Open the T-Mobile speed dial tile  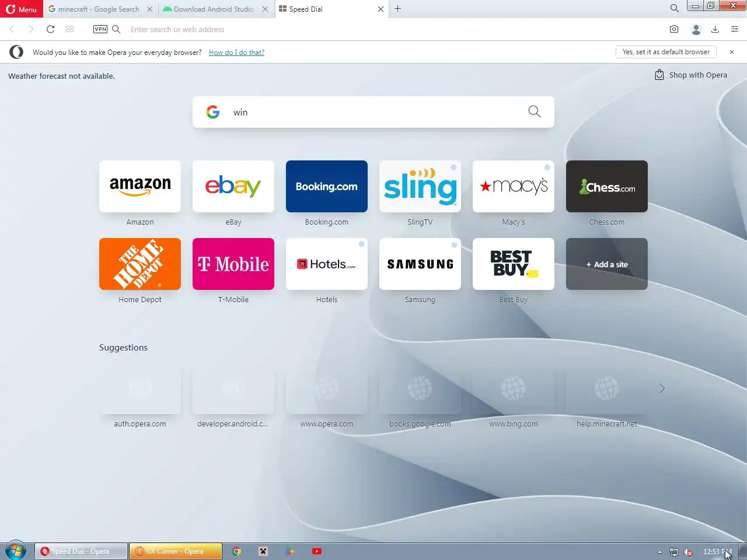[233, 264]
